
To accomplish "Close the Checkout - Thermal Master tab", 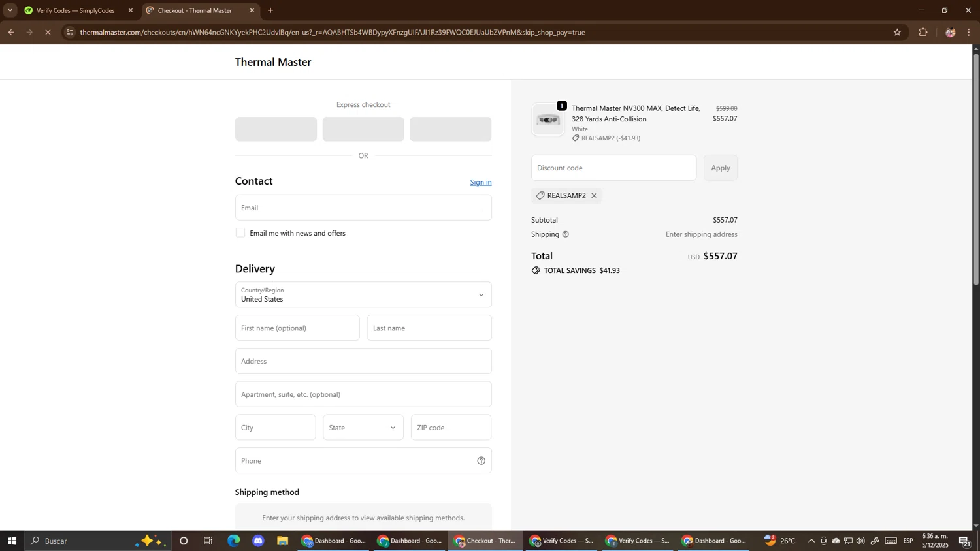I will coord(252,10).
